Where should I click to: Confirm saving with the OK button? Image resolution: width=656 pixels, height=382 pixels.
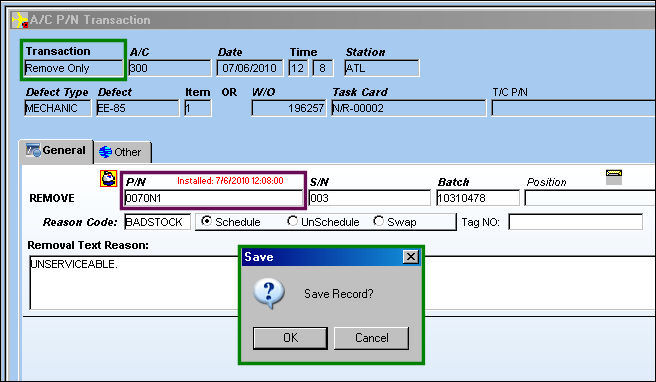[290, 338]
